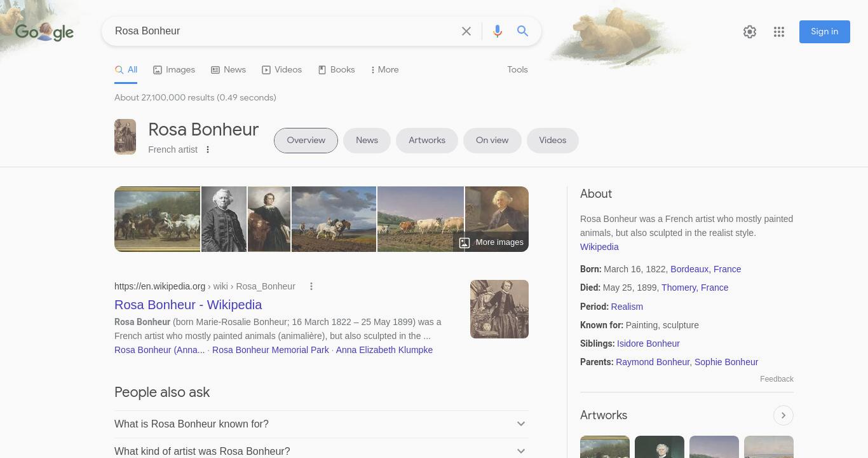This screenshot has width=868, height=458.
Task: Open Sophie Bonheur parent link
Action: point(726,362)
